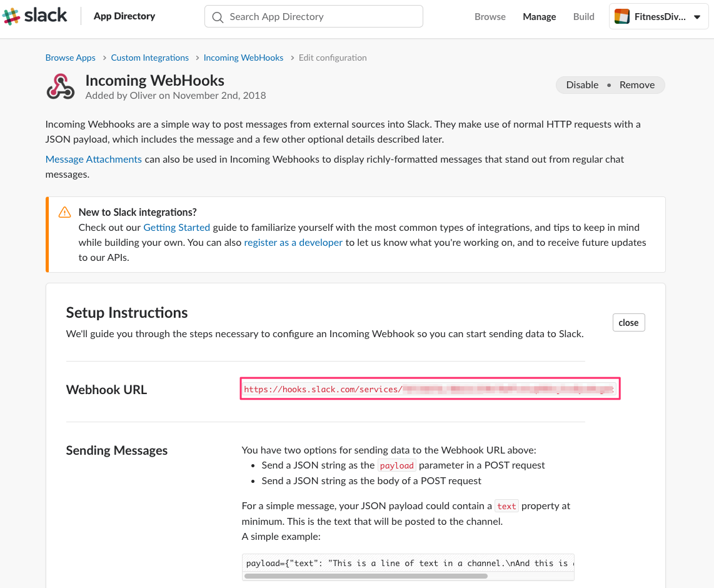
Task: Click the payload example code block
Action: coord(408,564)
